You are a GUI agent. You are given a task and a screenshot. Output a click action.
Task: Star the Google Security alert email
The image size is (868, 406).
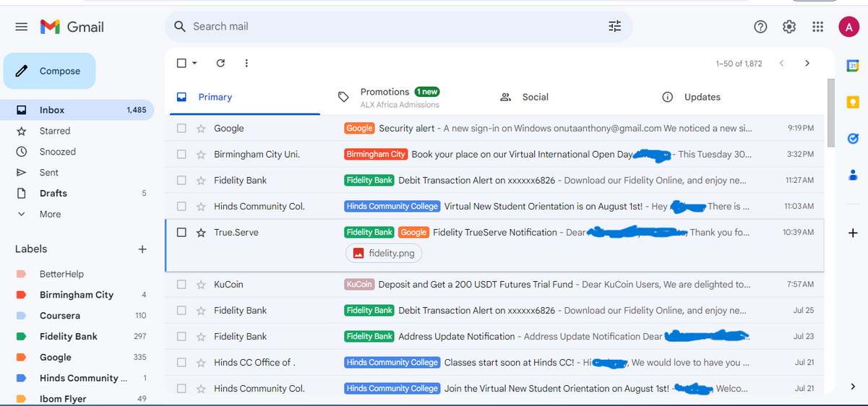tap(201, 129)
